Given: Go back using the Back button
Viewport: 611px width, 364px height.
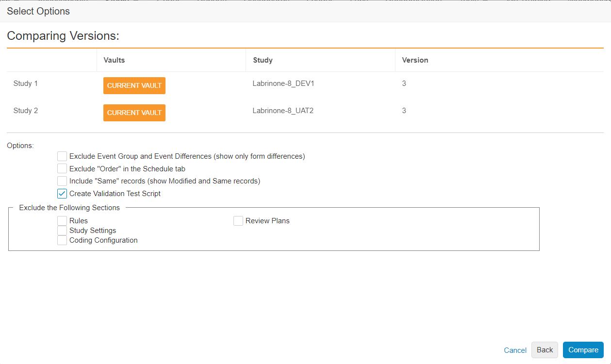Looking at the screenshot, I should point(545,350).
